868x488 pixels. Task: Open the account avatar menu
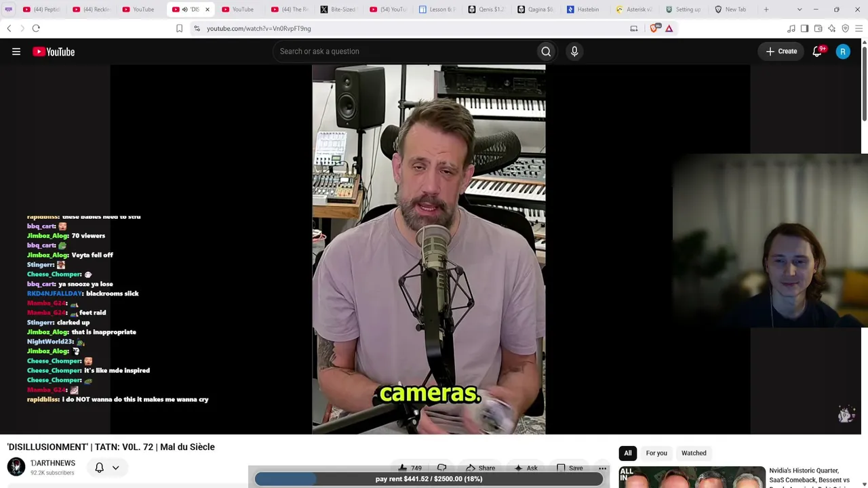coord(843,52)
